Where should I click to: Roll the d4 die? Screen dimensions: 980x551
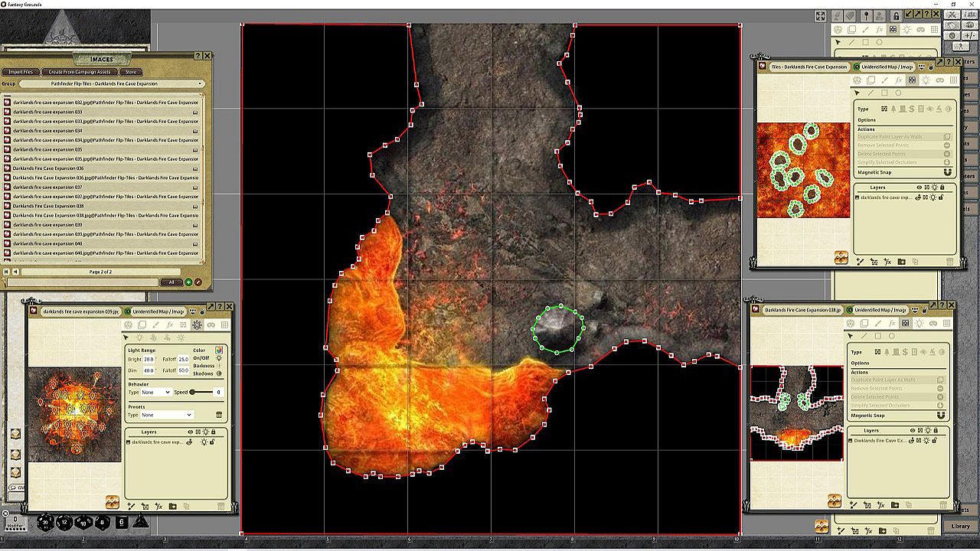141,522
